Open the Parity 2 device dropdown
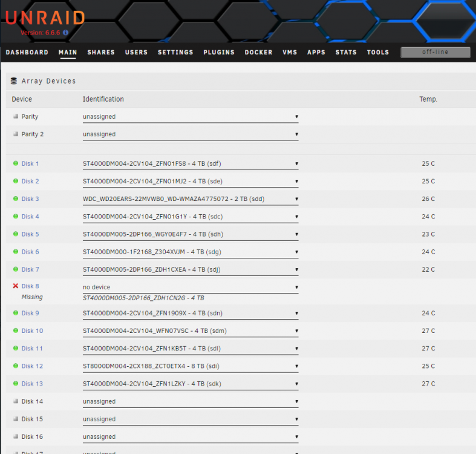Viewport: 476px width, 454px height. pyautogui.click(x=191, y=134)
